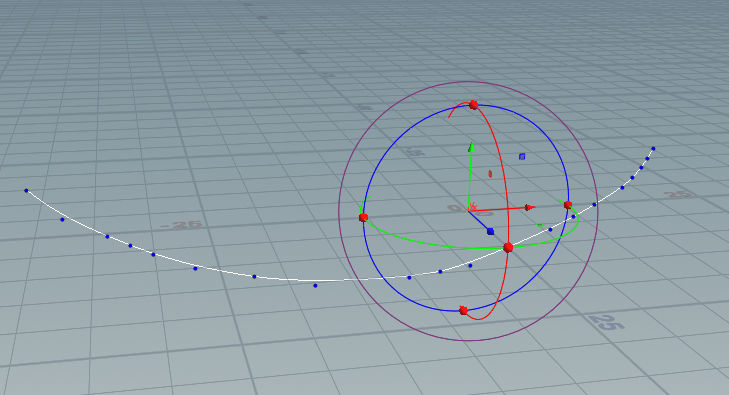Click the small red plane handle near the Y axis

pyautogui.click(x=490, y=174)
